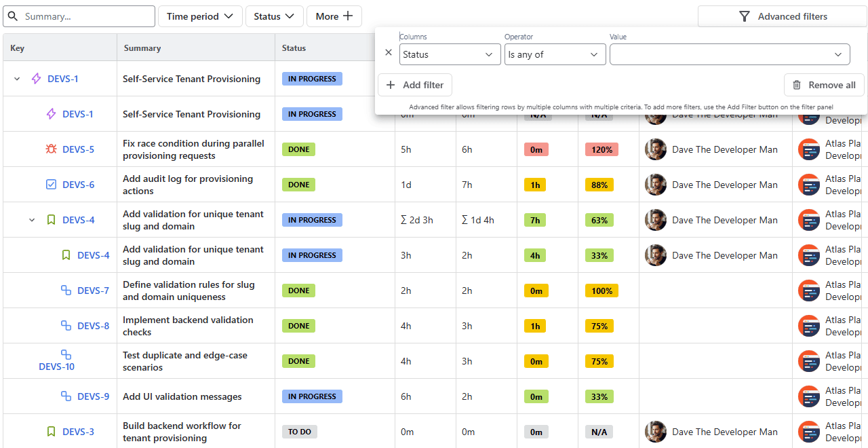Click the Remove all button
This screenshot has height=448, width=868.
click(x=824, y=85)
